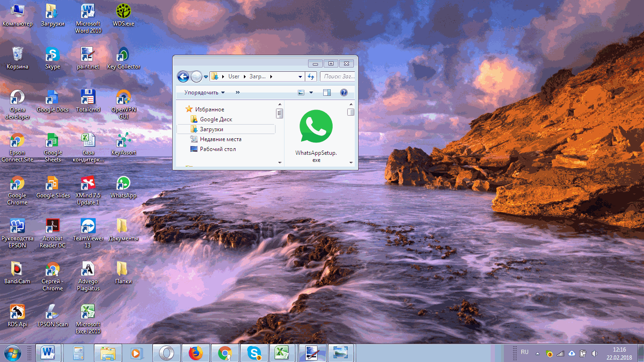Focus the Поиск search field in Explorer

point(337,76)
